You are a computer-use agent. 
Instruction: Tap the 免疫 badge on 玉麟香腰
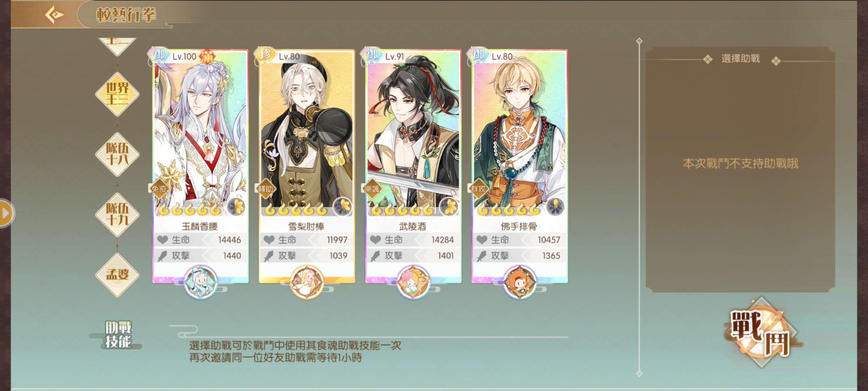pos(159,189)
